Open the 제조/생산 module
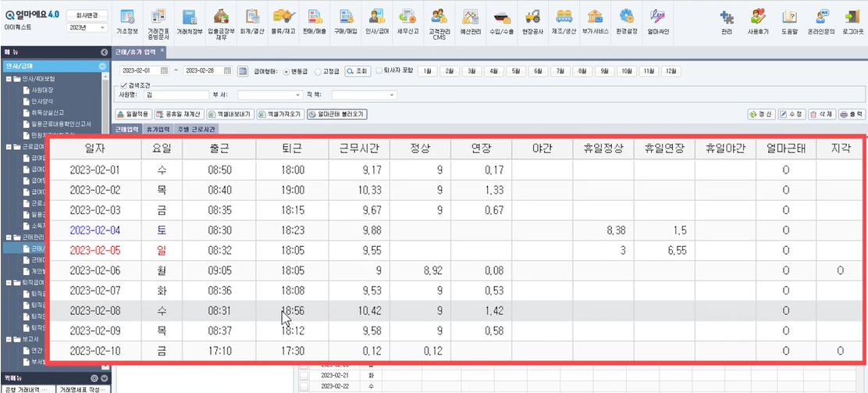Viewport: 868px width, 393px height. point(564,21)
